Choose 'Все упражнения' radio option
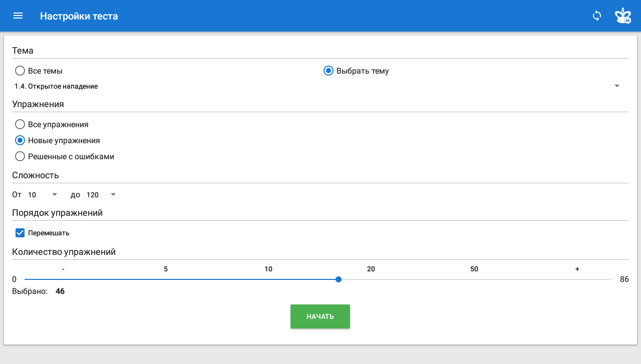 click(20, 124)
